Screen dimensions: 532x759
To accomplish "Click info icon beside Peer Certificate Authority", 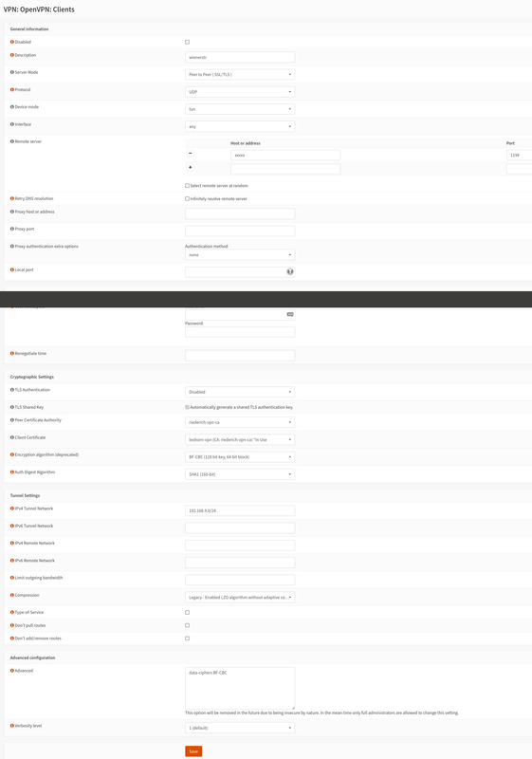I will tap(12, 420).
